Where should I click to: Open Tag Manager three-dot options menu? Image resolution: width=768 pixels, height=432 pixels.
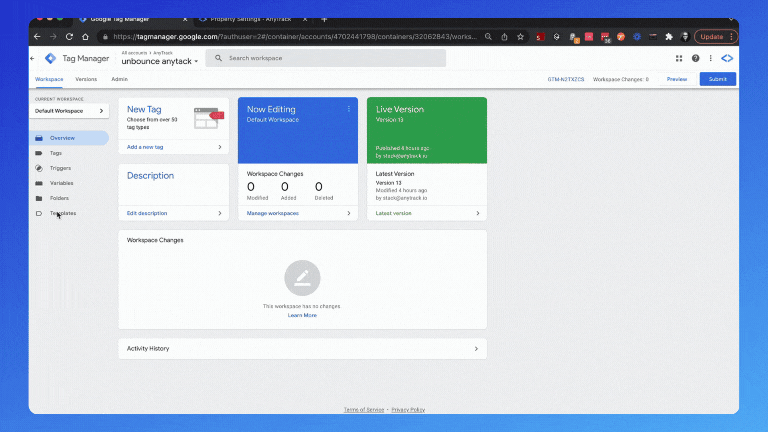coord(711,58)
